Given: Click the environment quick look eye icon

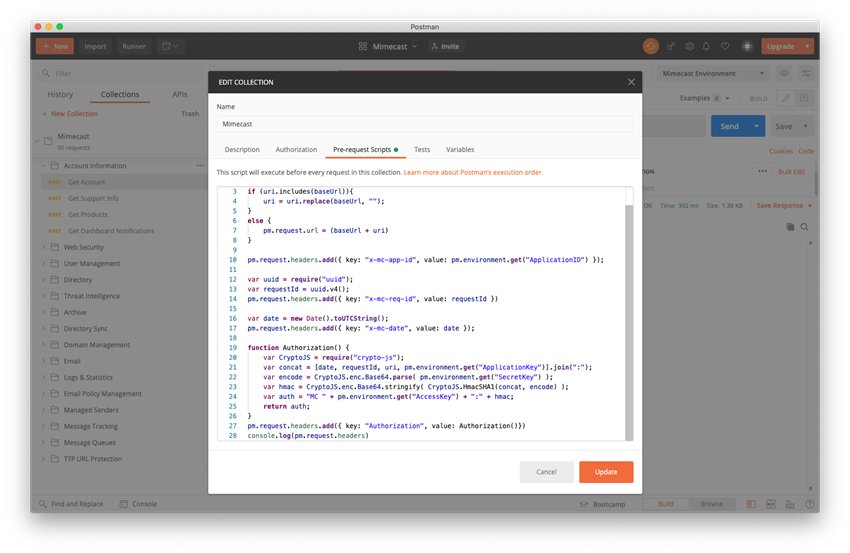Looking at the screenshot, I should 784,73.
